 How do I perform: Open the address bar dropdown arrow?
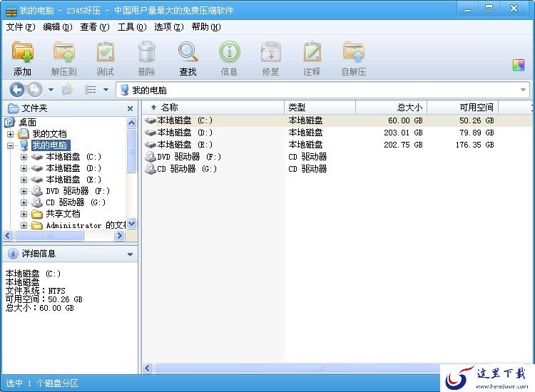(x=523, y=91)
